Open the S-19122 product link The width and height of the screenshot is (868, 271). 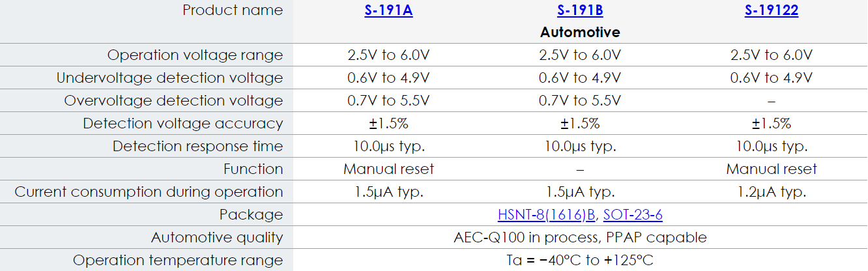(771, 10)
